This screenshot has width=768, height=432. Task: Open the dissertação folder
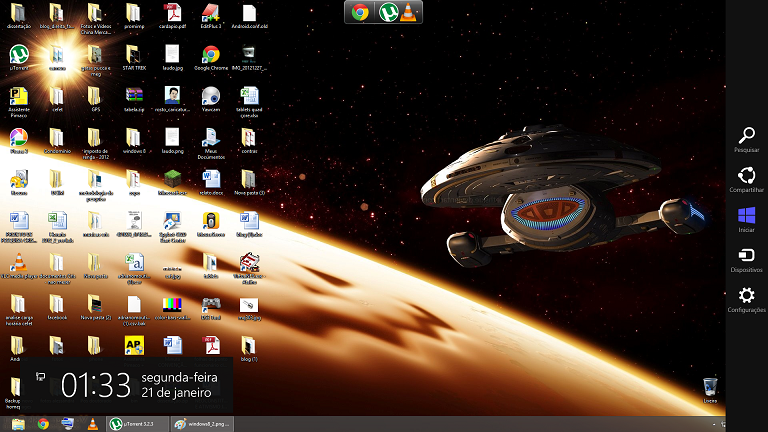[19, 16]
